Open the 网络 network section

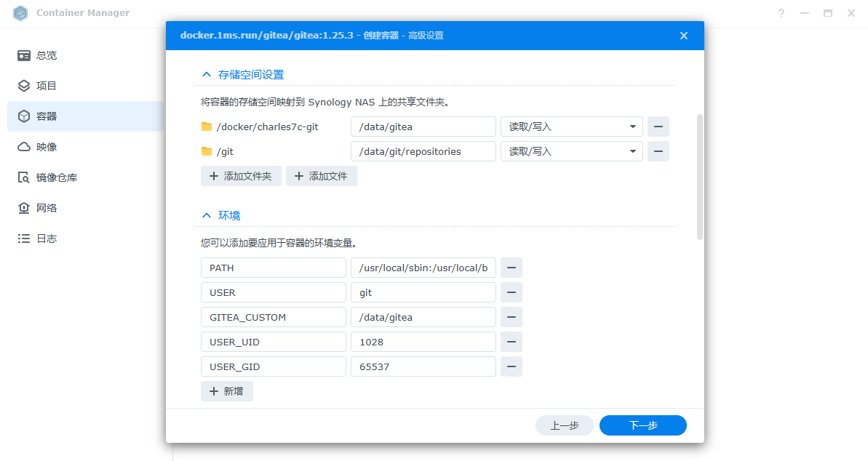coord(46,208)
